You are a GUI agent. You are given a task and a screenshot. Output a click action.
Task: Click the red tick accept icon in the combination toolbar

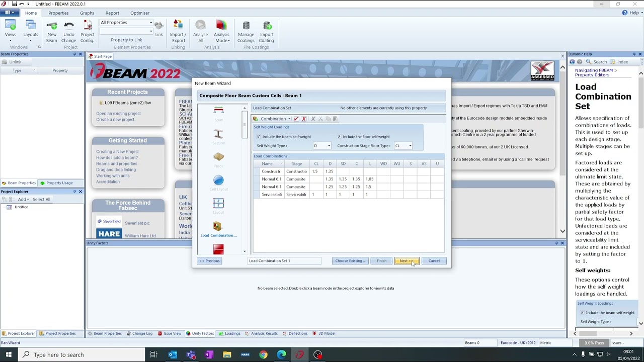296,119
